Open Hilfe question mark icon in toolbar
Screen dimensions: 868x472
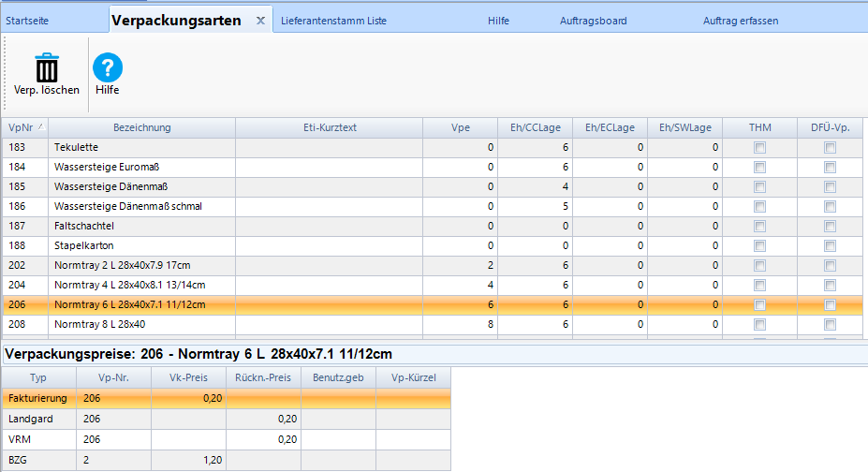click(x=108, y=67)
